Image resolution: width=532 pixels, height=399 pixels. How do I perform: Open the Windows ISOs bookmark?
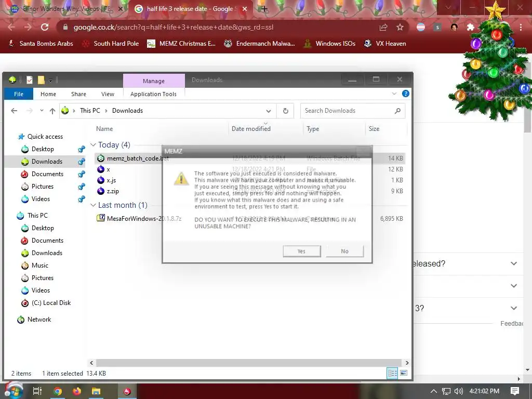coord(329,44)
